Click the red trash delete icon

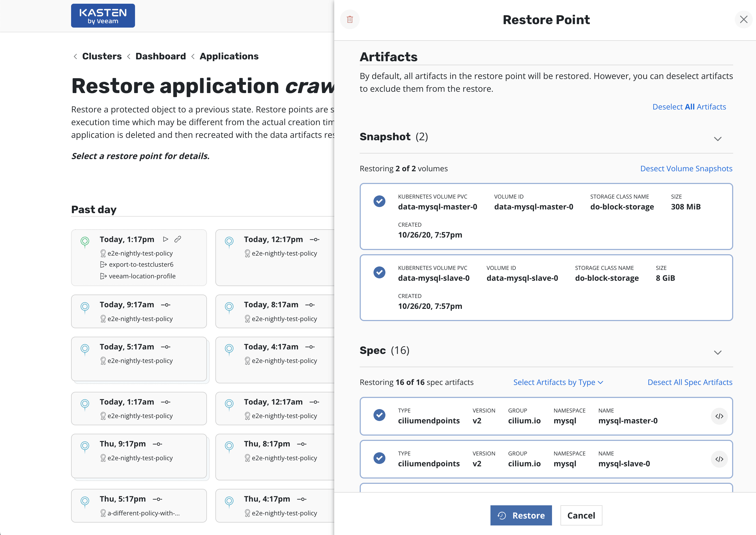(350, 19)
